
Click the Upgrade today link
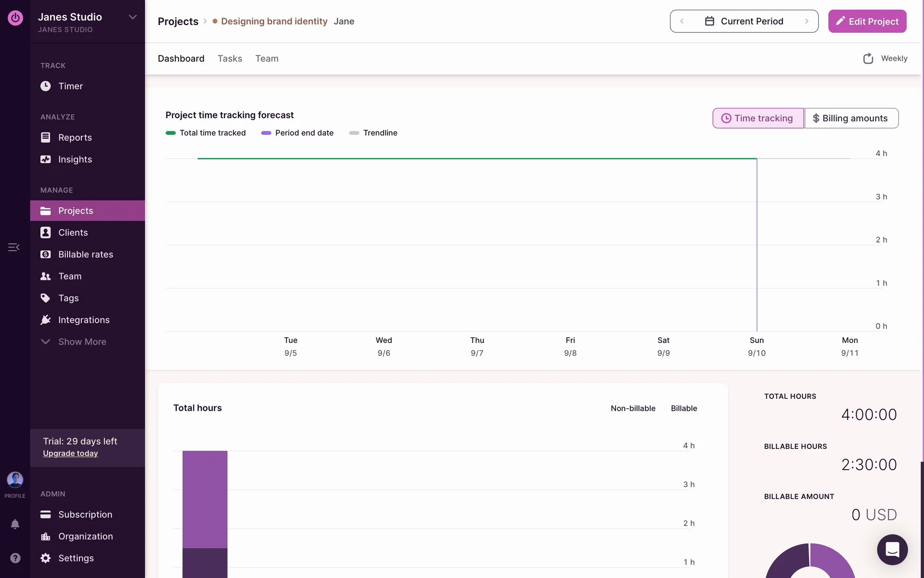pyautogui.click(x=70, y=453)
